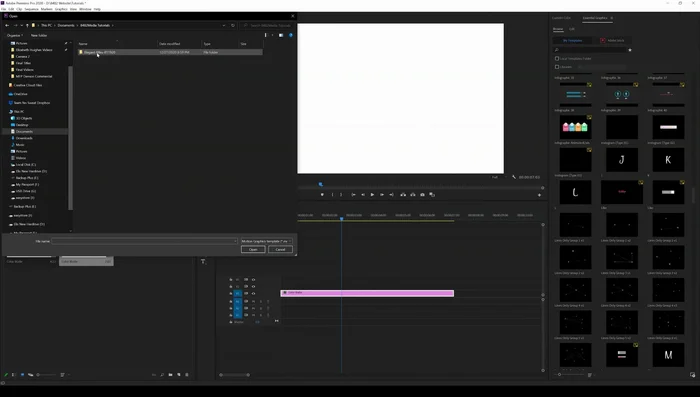Click the Mark In bracket icon
700x397 pixels.
point(332,195)
